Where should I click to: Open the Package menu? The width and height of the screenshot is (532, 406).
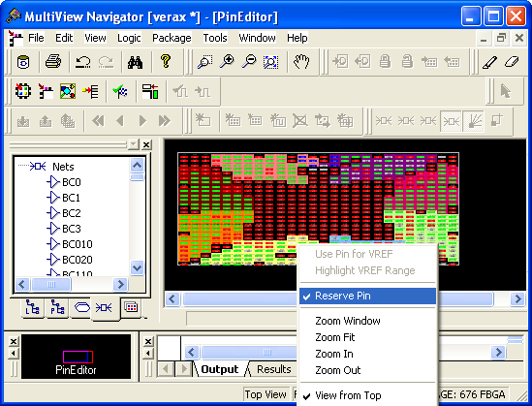172,38
